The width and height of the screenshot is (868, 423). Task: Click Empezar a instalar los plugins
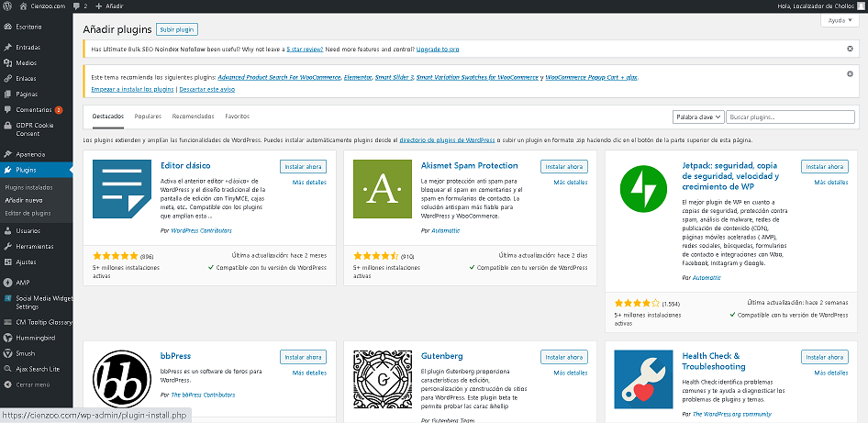(x=133, y=89)
